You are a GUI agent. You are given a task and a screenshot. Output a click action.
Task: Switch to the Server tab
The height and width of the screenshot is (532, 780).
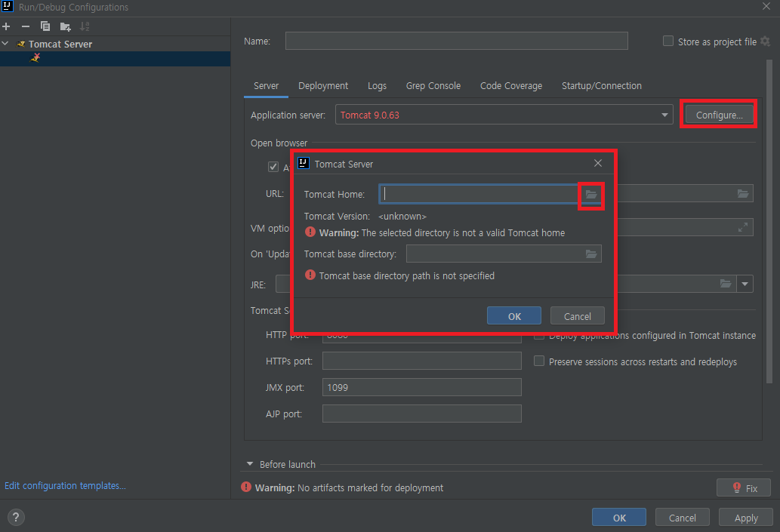(x=266, y=85)
